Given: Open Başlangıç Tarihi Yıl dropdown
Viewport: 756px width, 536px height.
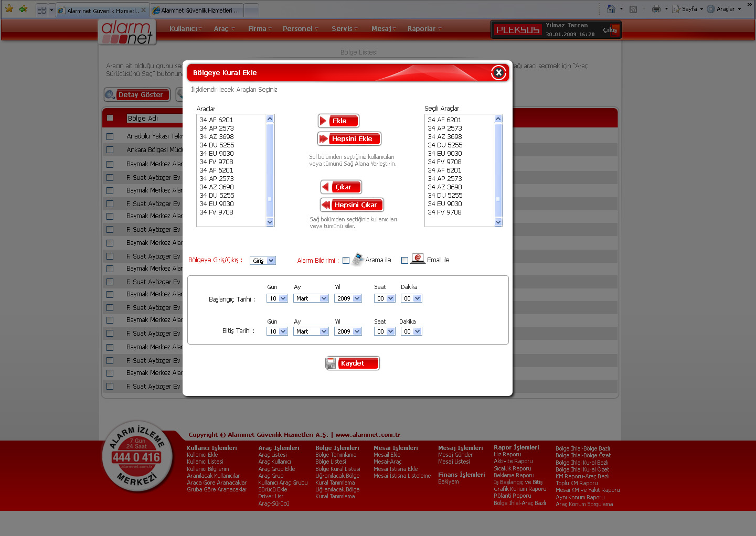Looking at the screenshot, I should (349, 298).
